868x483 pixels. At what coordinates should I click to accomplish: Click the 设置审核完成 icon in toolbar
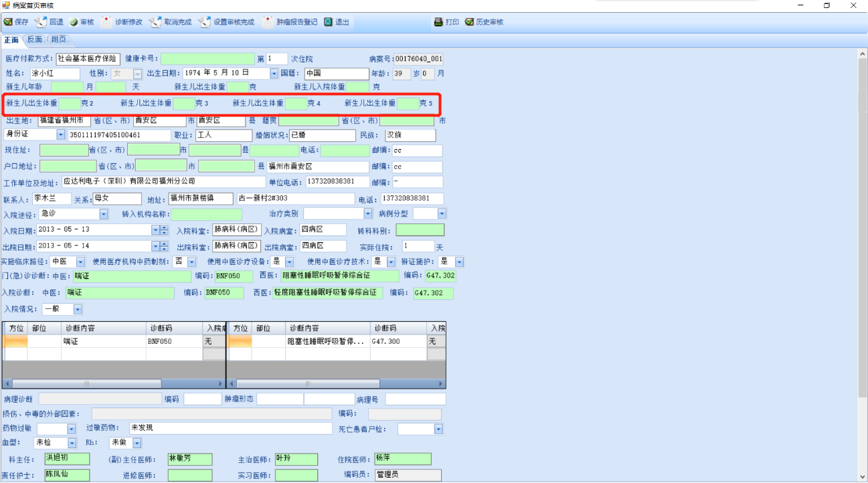point(205,22)
